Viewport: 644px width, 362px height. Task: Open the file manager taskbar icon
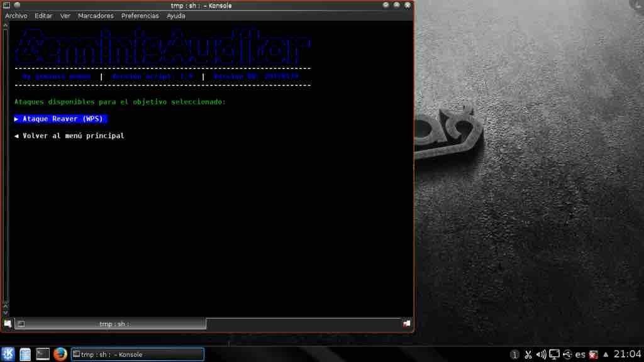[25, 354]
